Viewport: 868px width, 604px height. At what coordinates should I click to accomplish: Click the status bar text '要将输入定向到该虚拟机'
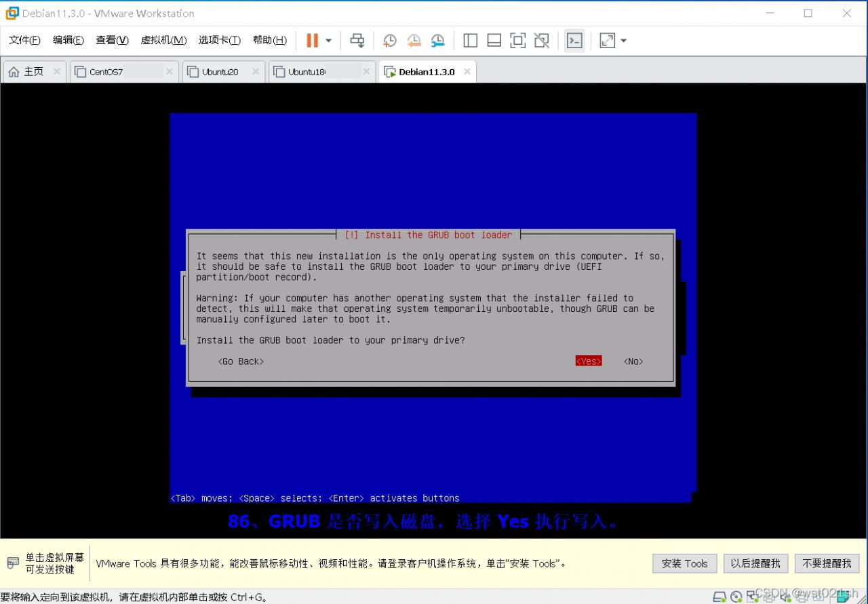tap(134, 597)
